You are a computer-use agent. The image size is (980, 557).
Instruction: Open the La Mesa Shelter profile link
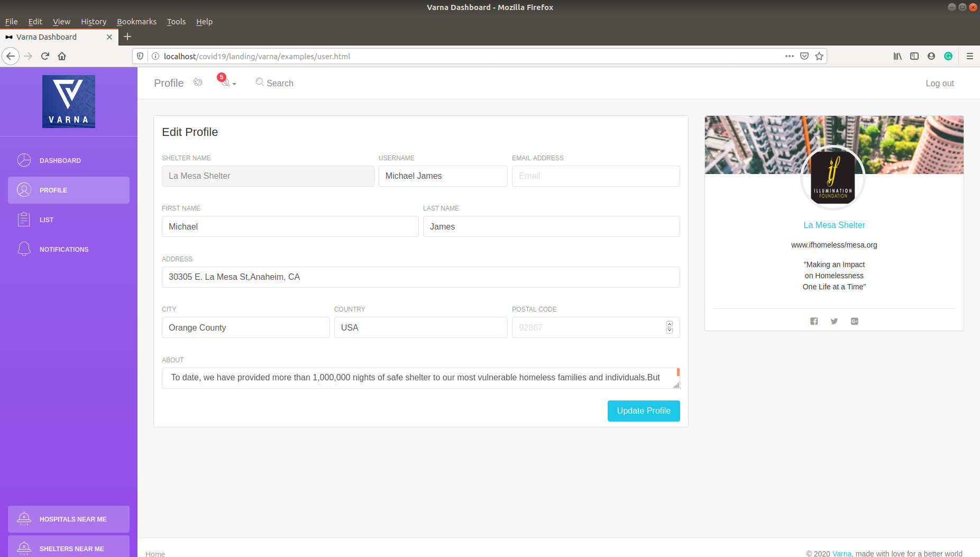click(x=834, y=225)
